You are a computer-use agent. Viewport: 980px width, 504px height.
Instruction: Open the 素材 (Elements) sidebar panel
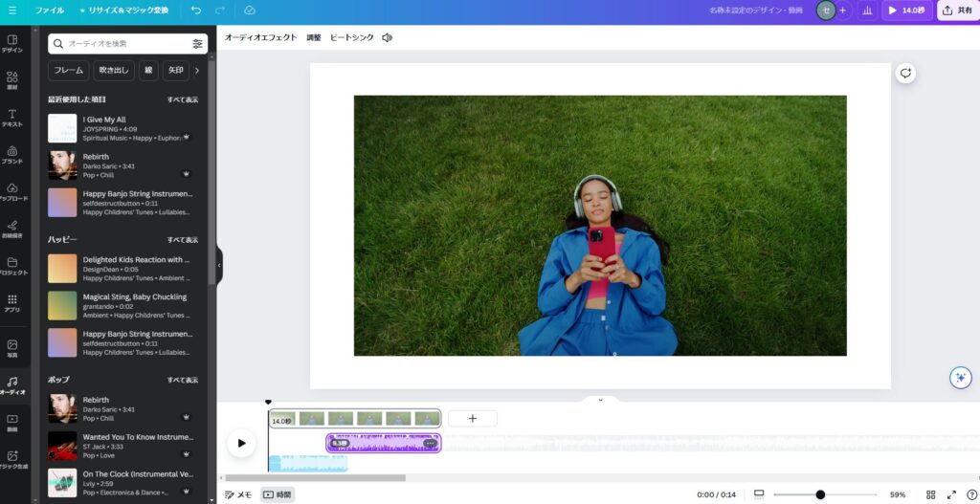coord(12,80)
